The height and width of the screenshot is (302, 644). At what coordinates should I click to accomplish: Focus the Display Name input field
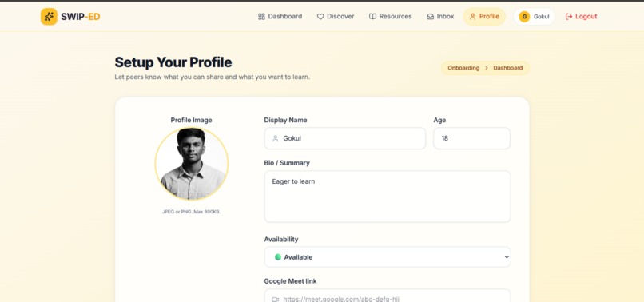coord(345,138)
